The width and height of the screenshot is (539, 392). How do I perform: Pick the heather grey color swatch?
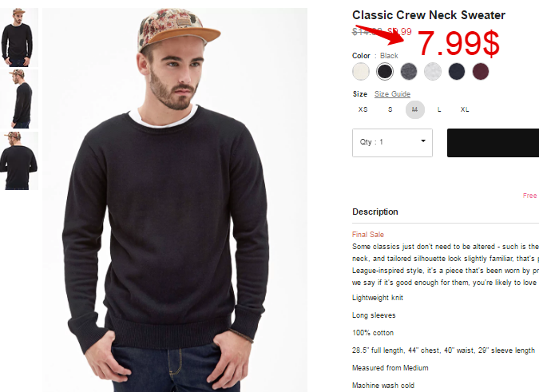point(409,72)
